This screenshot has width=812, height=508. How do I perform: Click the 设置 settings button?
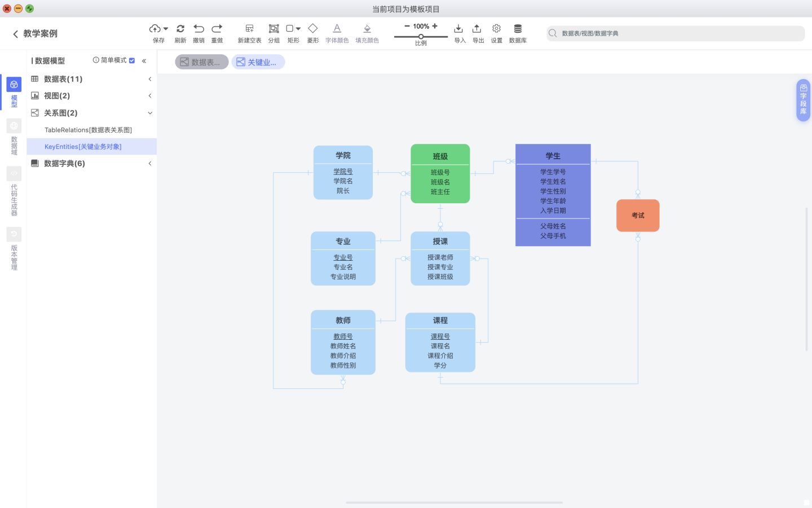pyautogui.click(x=496, y=28)
